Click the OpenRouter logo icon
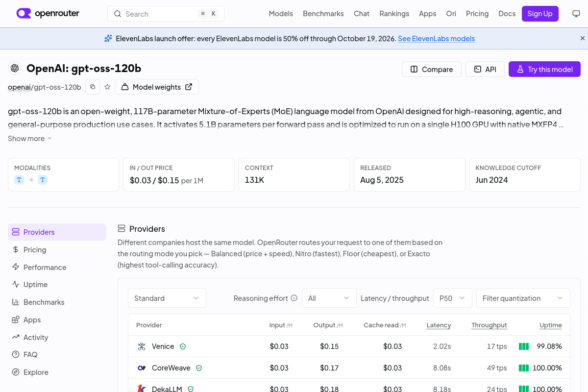Screen dimensions: 588x392 (24, 13)
